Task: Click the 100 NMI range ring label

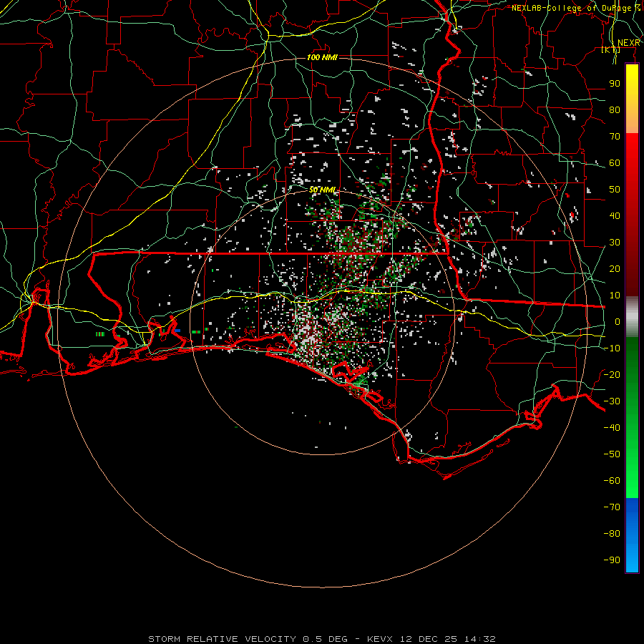Action: click(x=322, y=57)
